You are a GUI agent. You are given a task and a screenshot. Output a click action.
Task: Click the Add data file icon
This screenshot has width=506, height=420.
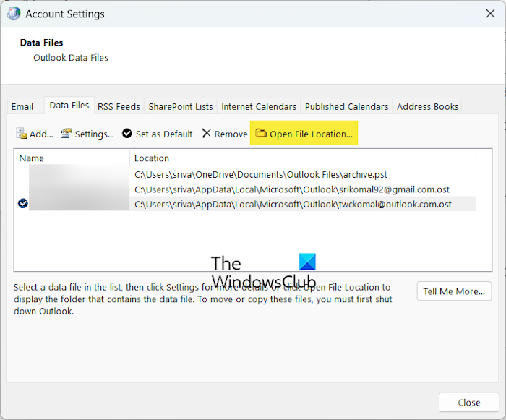tap(21, 133)
